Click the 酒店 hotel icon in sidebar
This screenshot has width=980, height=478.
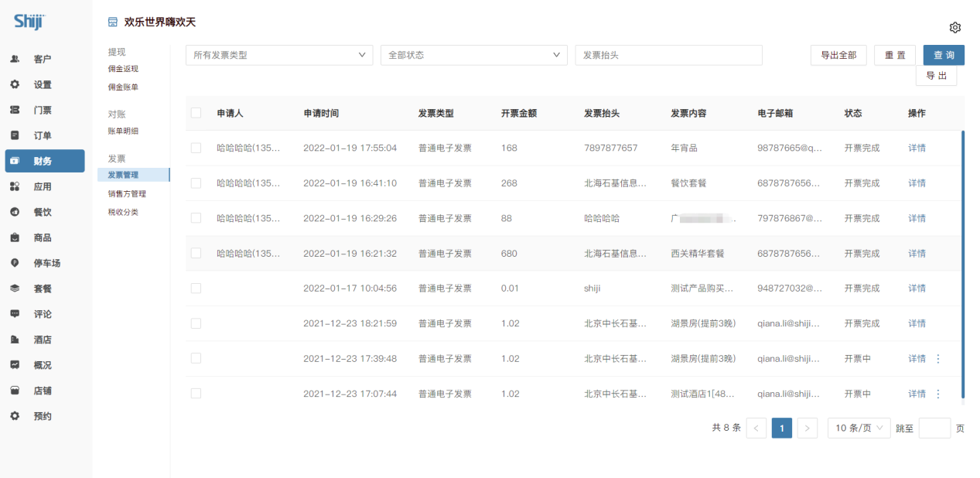(x=15, y=340)
